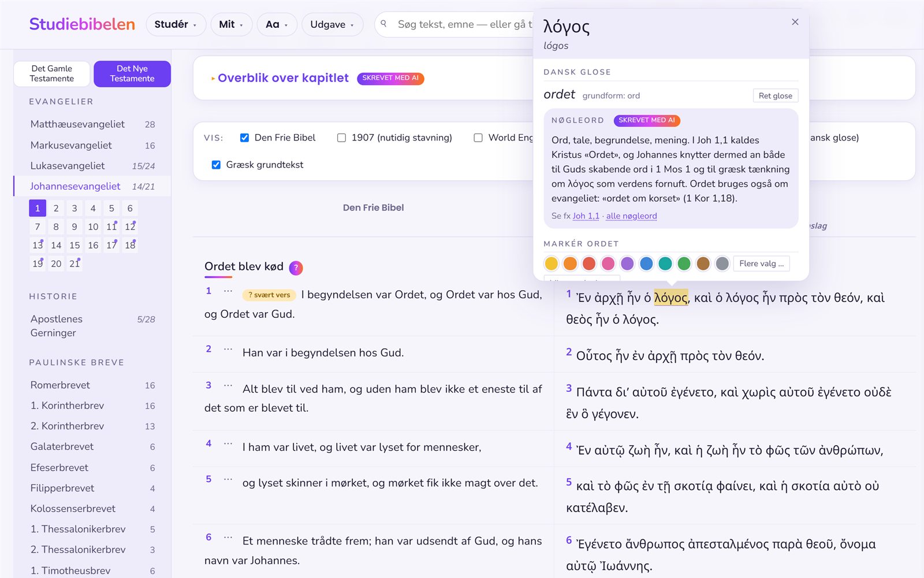This screenshot has width=924, height=578.
Task: Mark the word with gray swatch
Action: click(x=722, y=264)
